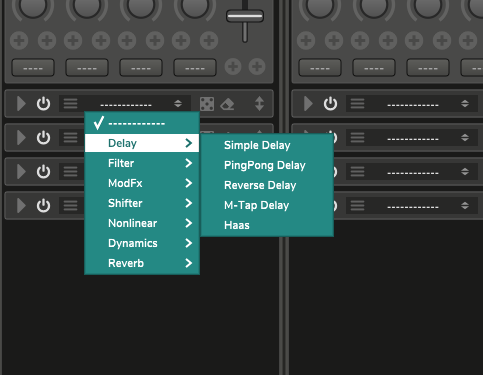Image resolution: width=483 pixels, height=375 pixels.
Task: Click first dashed button in left panel
Action: [33, 68]
